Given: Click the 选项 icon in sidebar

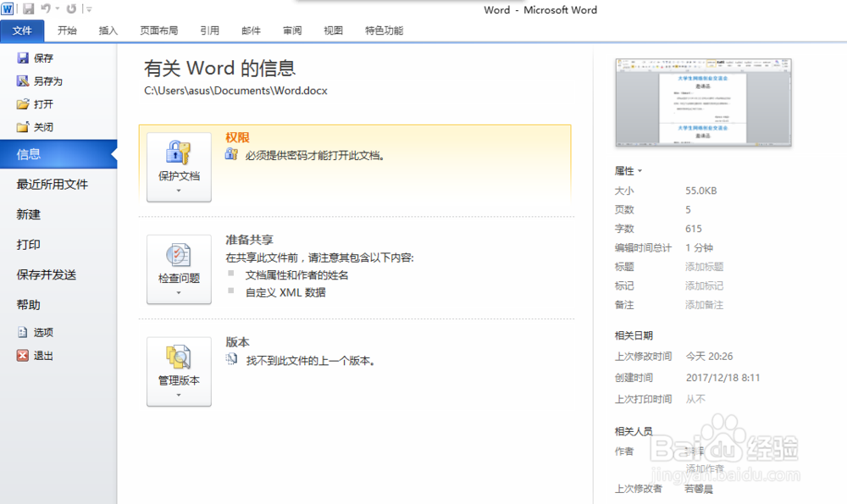Looking at the screenshot, I should point(23,332).
